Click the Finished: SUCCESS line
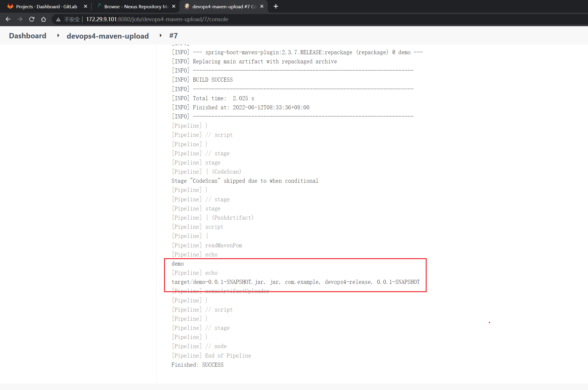 pyautogui.click(x=197, y=365)
